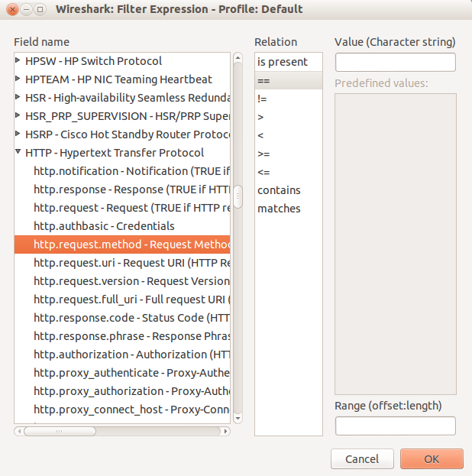Choose the 'matches' relation

289,209
